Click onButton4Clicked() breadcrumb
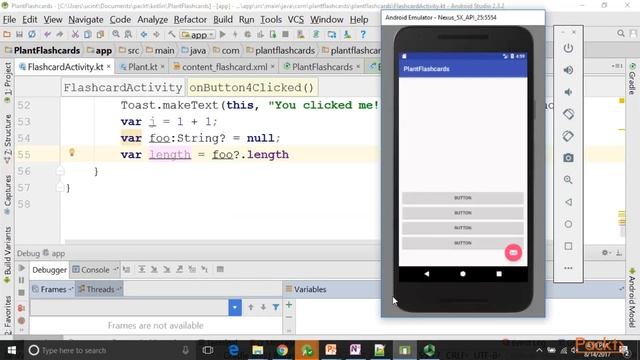Screen dimensions: 640x360 click(x=251, y=88)
